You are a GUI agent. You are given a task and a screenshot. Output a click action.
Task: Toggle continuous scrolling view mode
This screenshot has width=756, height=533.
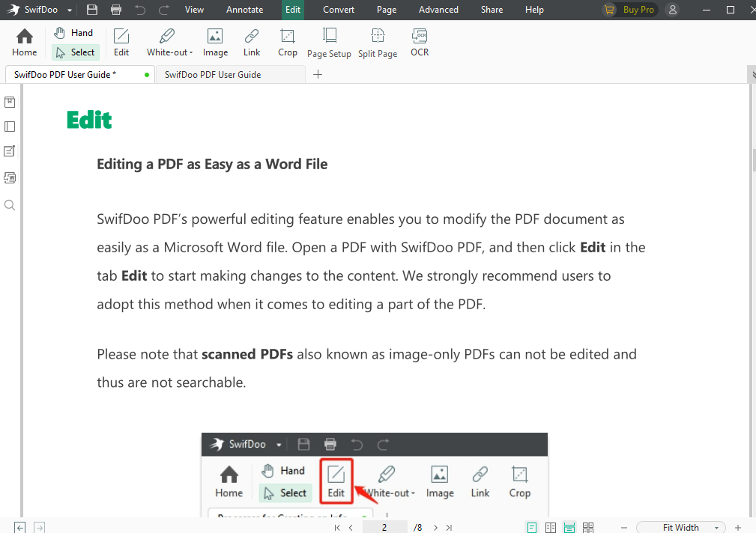pyautogui.click(x=569, y=528)
